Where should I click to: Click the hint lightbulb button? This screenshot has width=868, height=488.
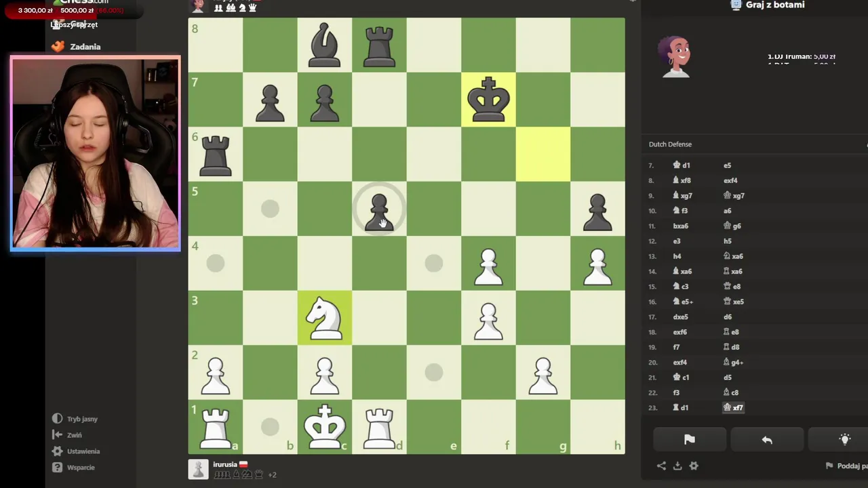(844, 440)
